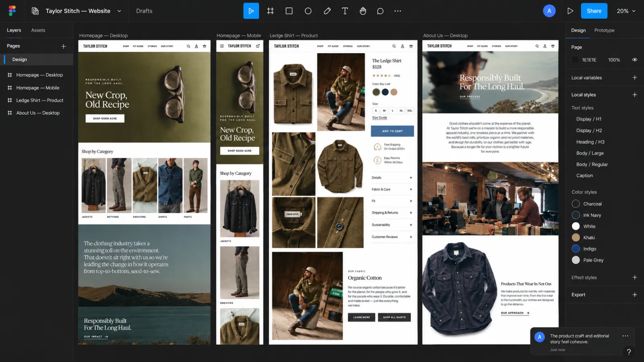Select the Ellipse tool
The image size is (644, 362).
(308, 11)
